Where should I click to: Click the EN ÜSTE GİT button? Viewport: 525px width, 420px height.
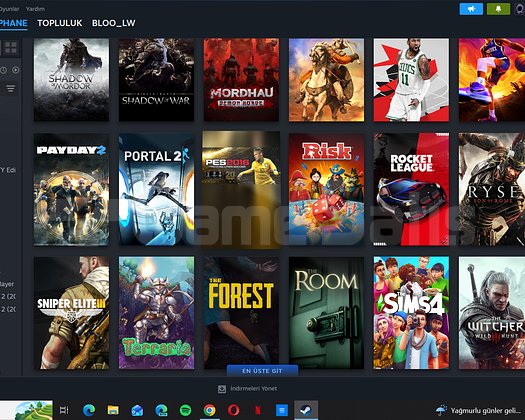tap(262, 371)
